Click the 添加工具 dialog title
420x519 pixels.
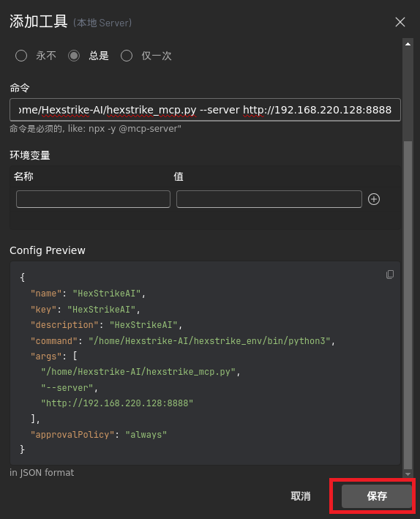[x=38, y=22]
